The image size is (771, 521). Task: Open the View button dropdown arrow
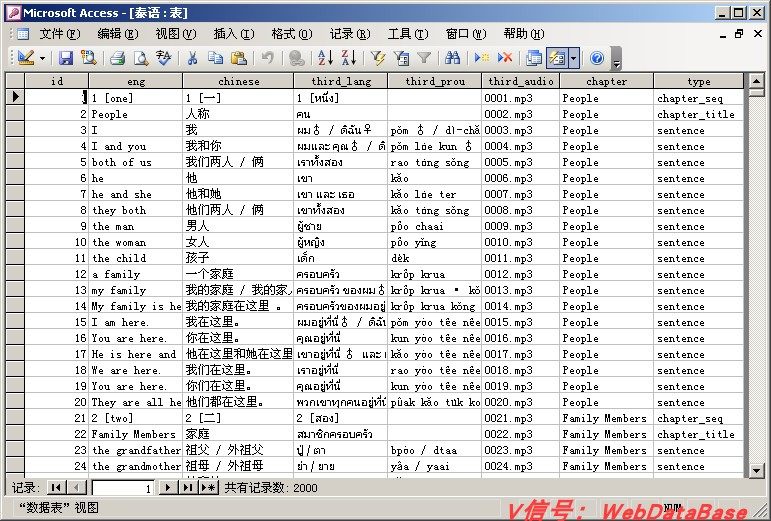[x=43, y=58]
